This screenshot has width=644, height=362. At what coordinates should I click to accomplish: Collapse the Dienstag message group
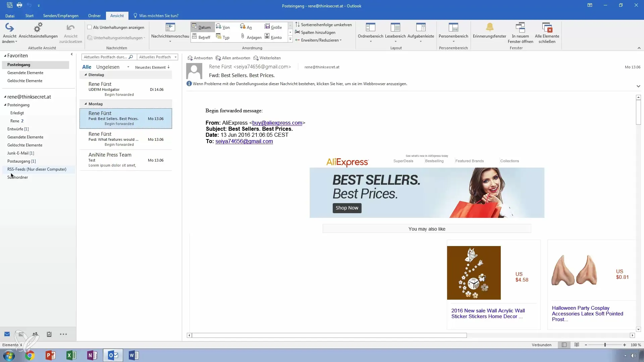click(x=86, y=75)
